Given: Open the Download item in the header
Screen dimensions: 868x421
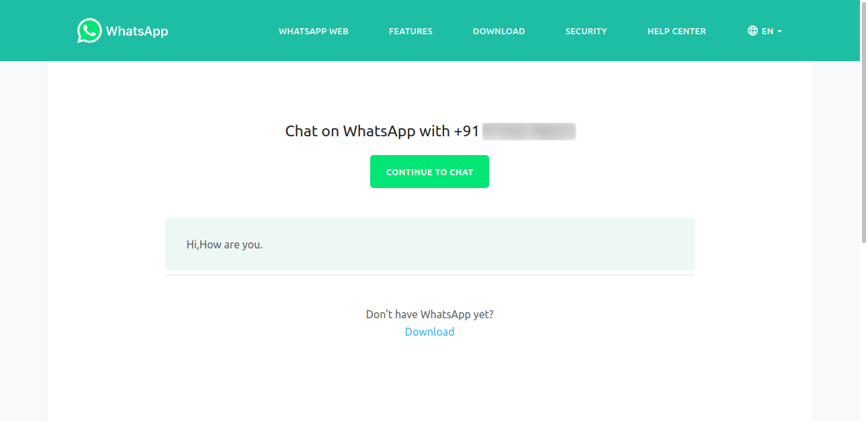Looking at the screenshot, I should click(x=499, y=31).
